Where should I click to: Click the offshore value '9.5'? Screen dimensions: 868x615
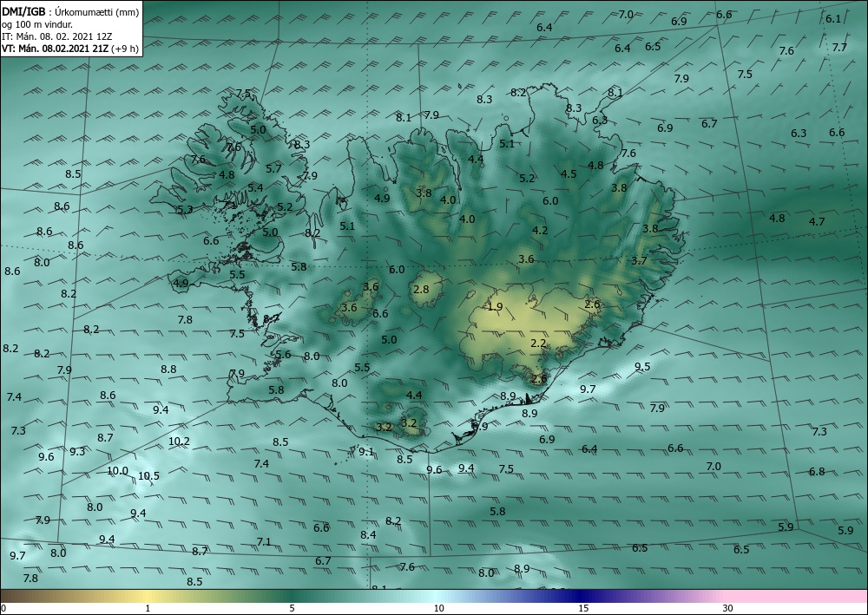click(642, 367)
